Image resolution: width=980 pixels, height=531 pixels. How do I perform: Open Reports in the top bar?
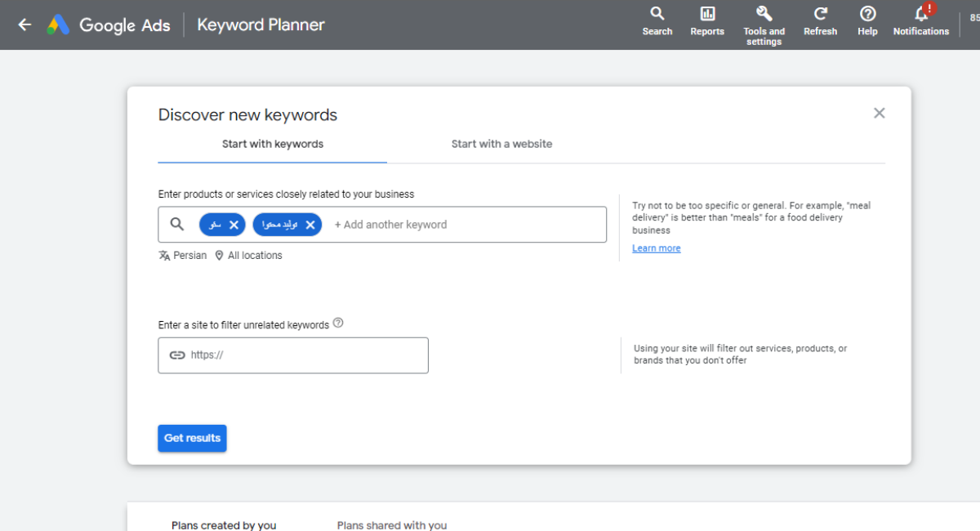[707, 21]
